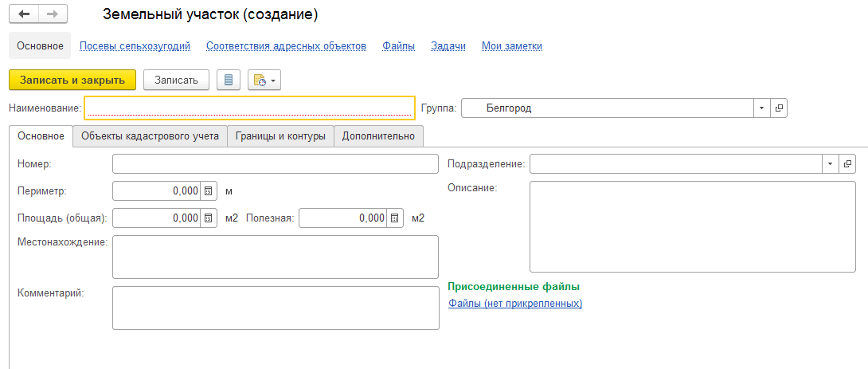
Task: Open Файлы (нет прикрепленных) link
Action: point(515,304)
